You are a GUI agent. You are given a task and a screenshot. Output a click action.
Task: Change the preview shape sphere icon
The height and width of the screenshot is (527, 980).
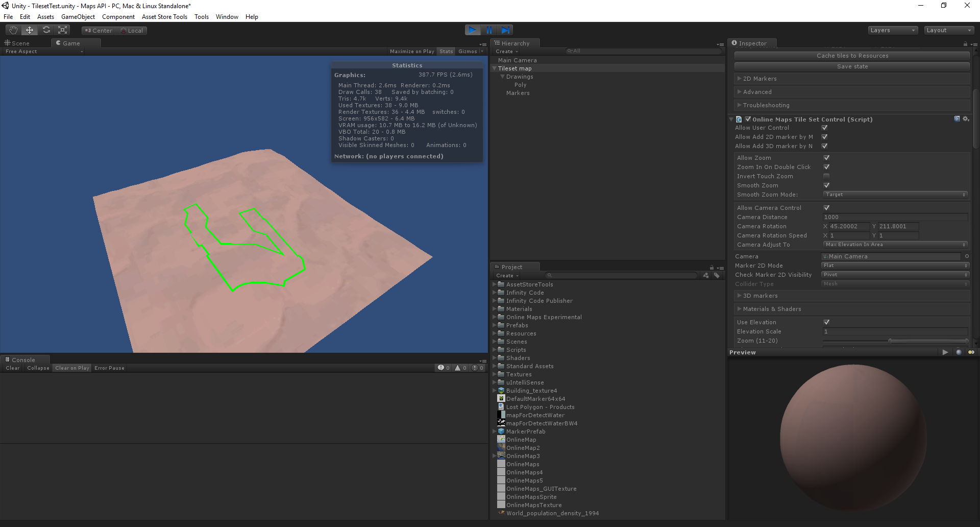coord(959,352)
